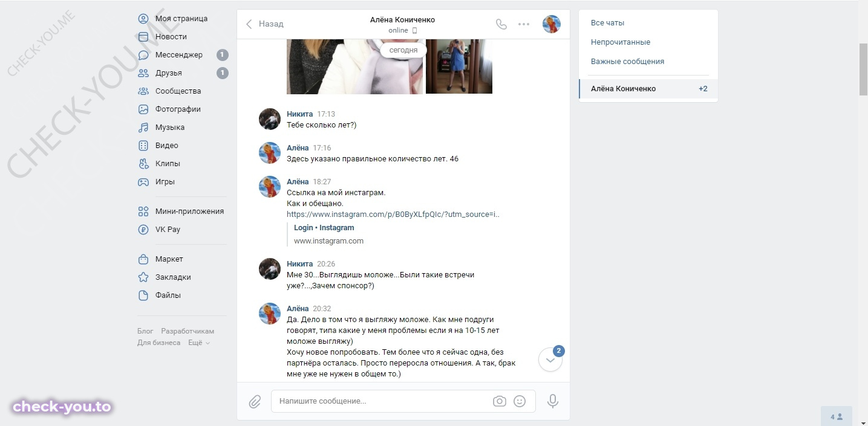Select message "Здесь указано правильное количество лет. 46"
Image resolution: width=868 pixels, height=426 pixels.
click(373, 159)
